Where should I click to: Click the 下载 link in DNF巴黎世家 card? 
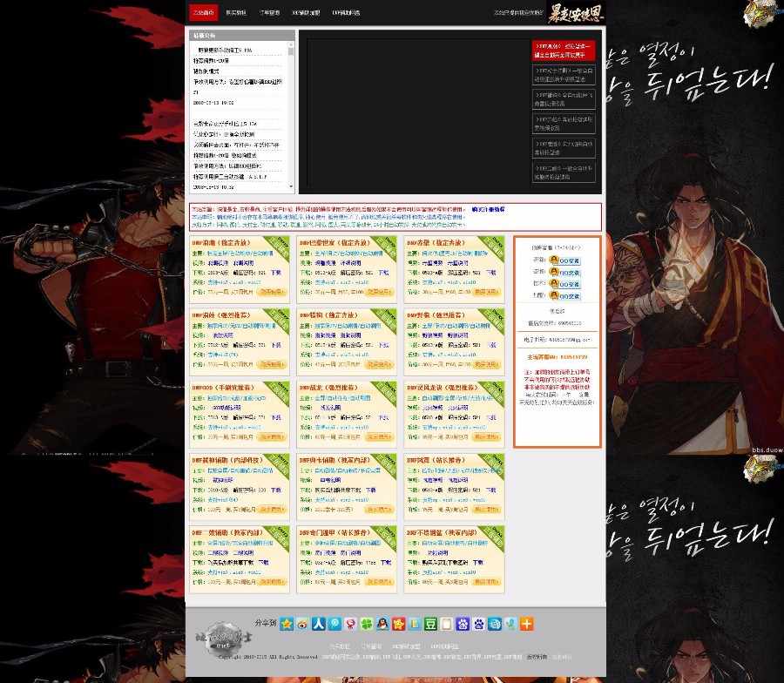(x=383, y=273)
